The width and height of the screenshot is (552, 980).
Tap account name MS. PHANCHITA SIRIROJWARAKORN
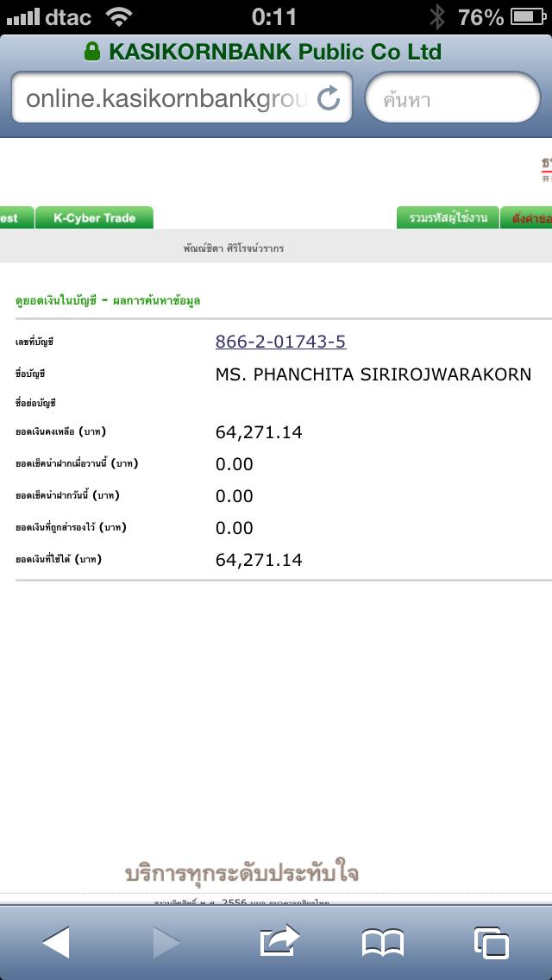pos(373,374)
